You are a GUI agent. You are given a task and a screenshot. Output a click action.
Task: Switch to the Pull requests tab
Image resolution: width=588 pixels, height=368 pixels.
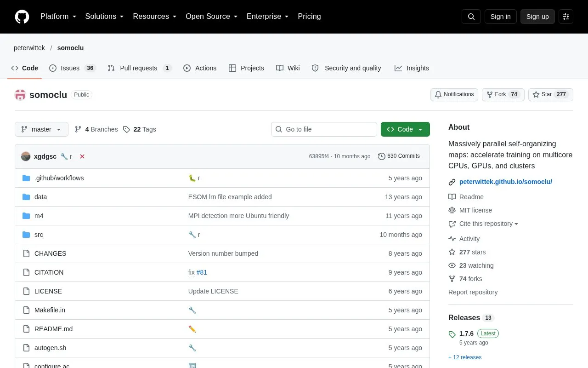point(139,68)
